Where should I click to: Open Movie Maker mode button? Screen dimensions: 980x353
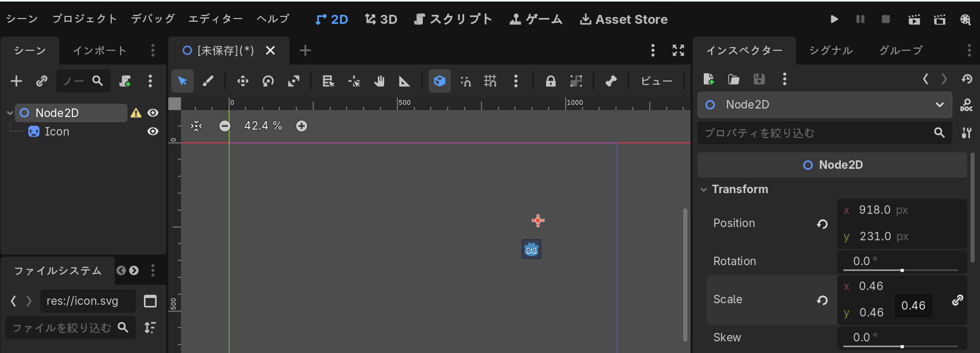966,20
